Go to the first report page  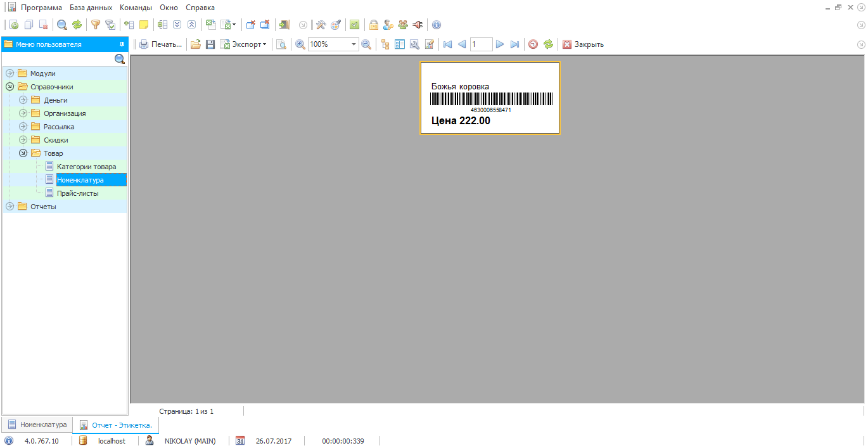coord(447,44)
